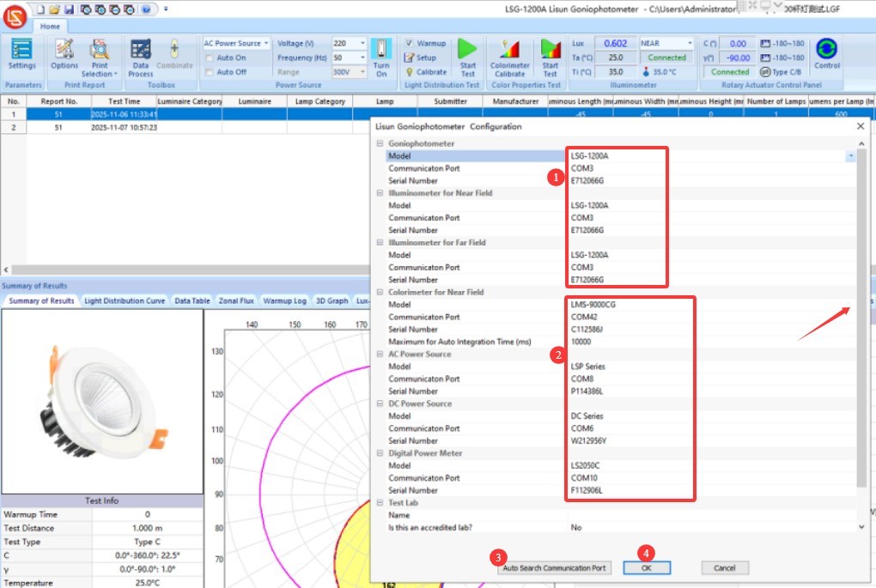Image resolution: width=876 pixels, height=588 pixels.
Task: Toggle the Warmup checkbox
Action: (x=409, y=43)
